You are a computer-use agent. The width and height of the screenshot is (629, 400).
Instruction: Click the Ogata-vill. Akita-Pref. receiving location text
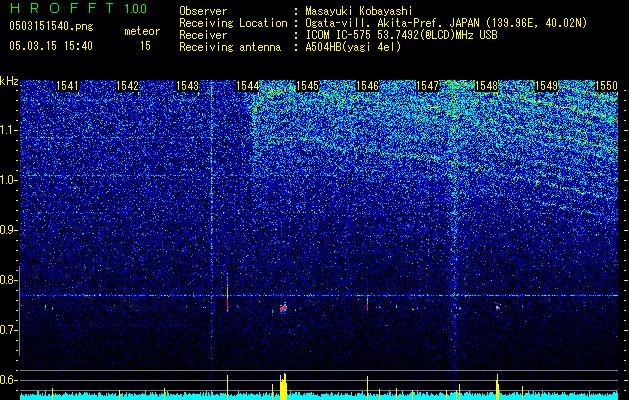(446, 23)
